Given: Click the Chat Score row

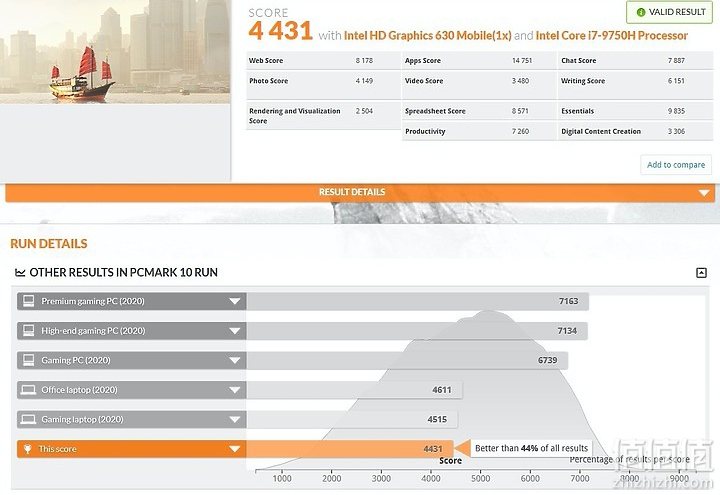Looking at the screenshot, I should pyautogui.click(x=636, y=61).
